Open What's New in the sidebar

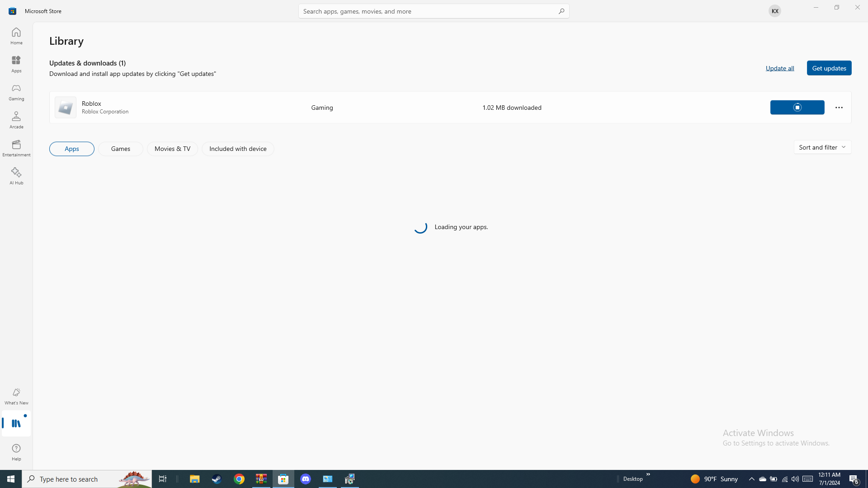coord(16,396)
